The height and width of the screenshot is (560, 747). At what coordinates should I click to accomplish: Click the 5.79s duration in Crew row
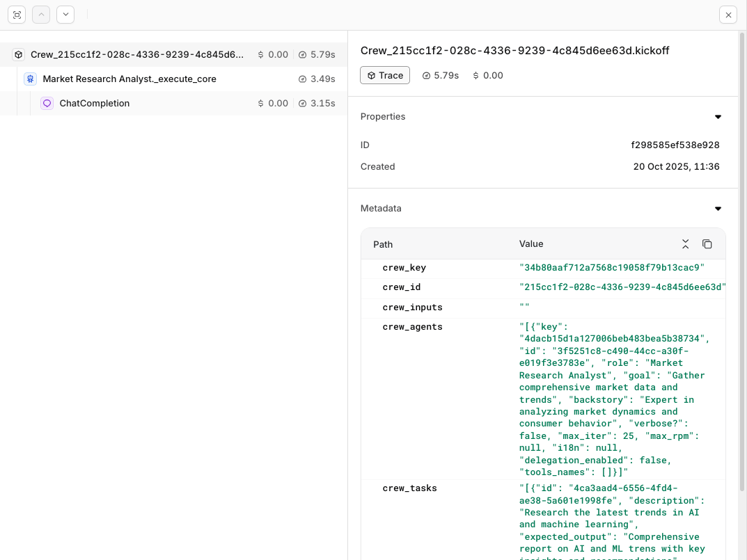coord(317,55)
